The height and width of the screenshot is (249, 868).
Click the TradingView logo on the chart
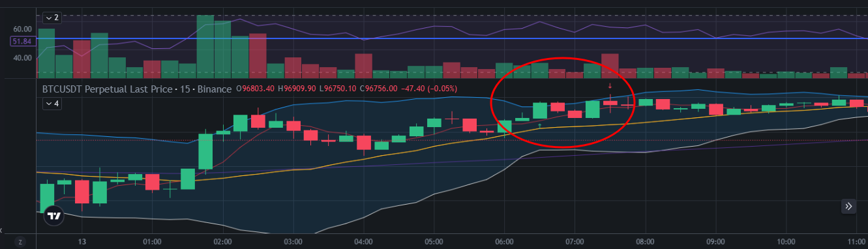(54, 215)
